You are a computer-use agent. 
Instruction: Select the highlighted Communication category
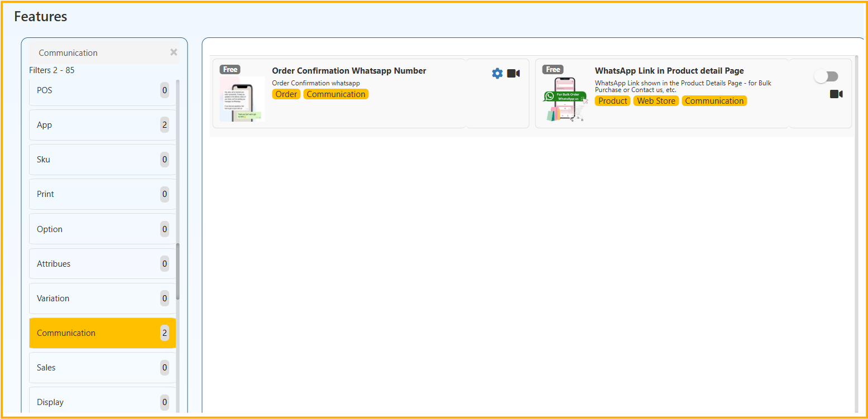102,333
